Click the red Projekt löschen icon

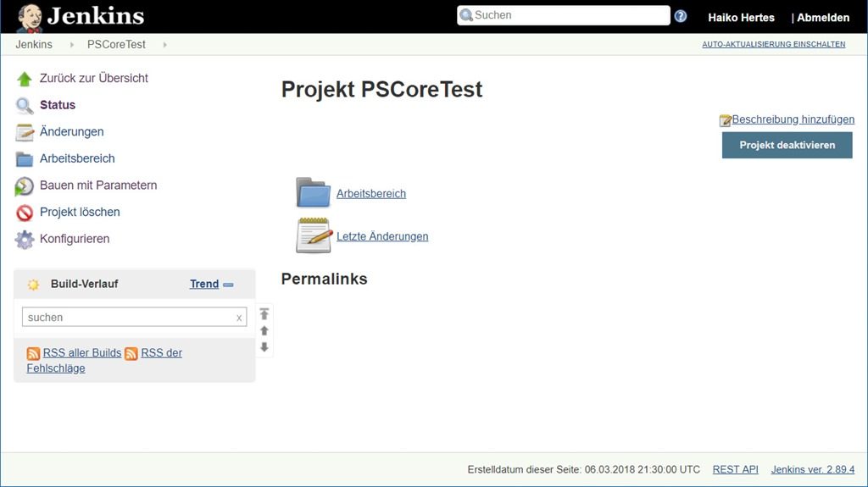25,213
